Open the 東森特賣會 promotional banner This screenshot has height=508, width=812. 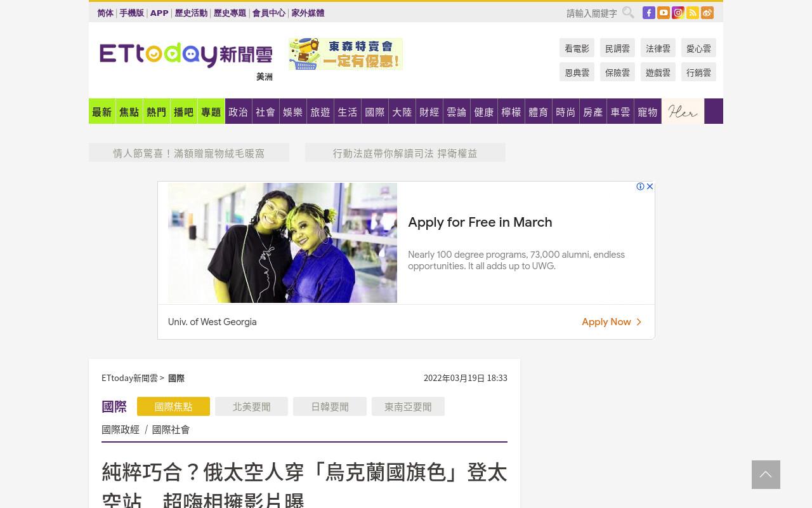pos(346,54)
